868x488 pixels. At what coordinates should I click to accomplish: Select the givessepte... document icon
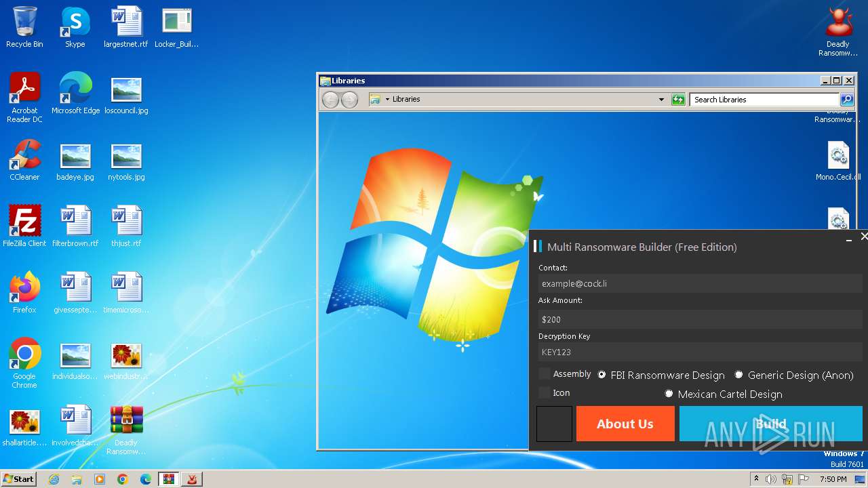pos(75,293)
